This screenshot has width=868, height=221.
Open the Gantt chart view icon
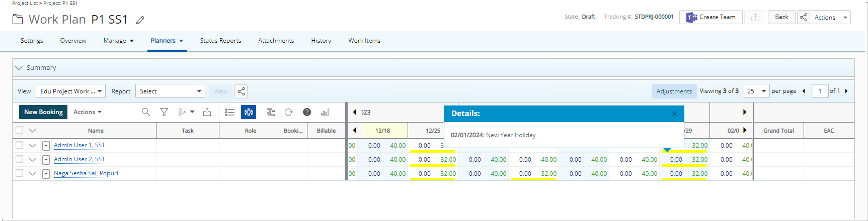[x=271, y=112]
